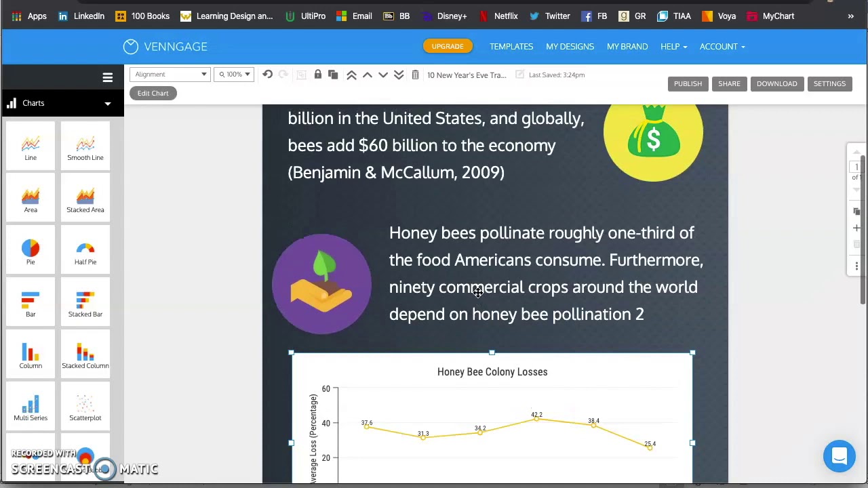Viewport: 868px width, 488px height.
Task: Send the selected object to back
Action: pyautogui.click(x=399, y=75)
